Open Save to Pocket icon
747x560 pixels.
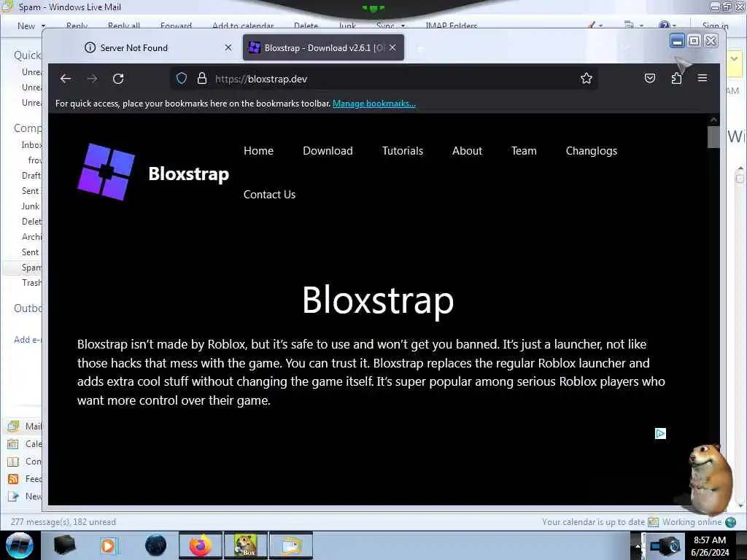click(650, 78)
